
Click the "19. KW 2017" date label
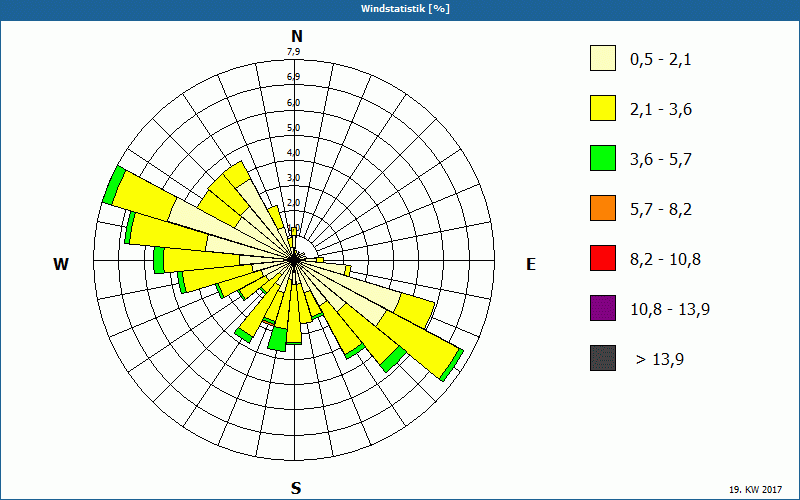tap(755, 489)
